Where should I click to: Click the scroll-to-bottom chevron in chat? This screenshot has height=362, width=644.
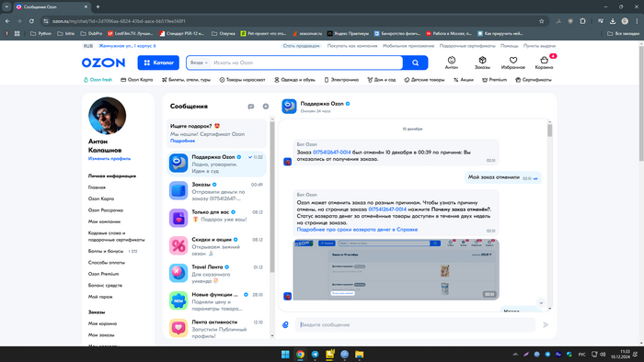[x=541, y=303]
